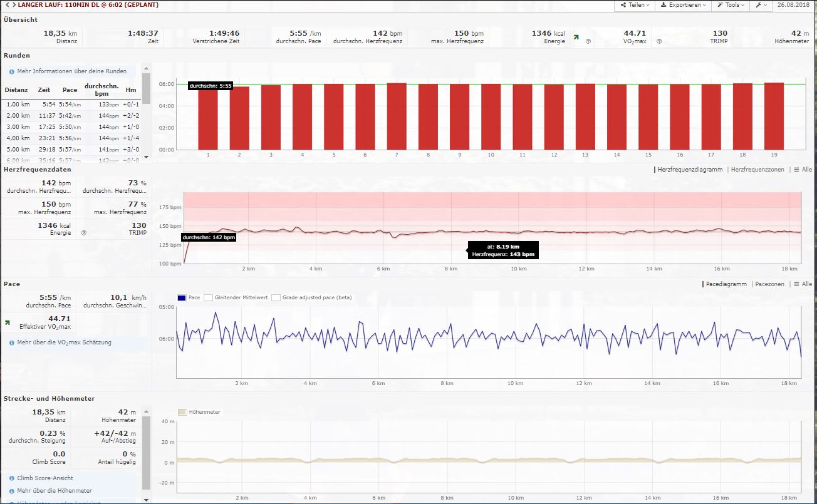Click the help icon next to VO2max

point(588,41)
